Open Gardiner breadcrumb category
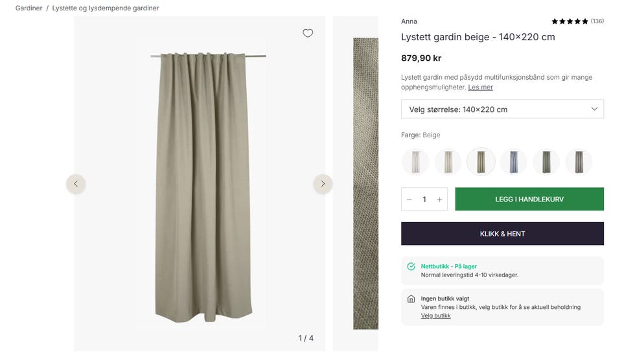 (x=29, y=8)
